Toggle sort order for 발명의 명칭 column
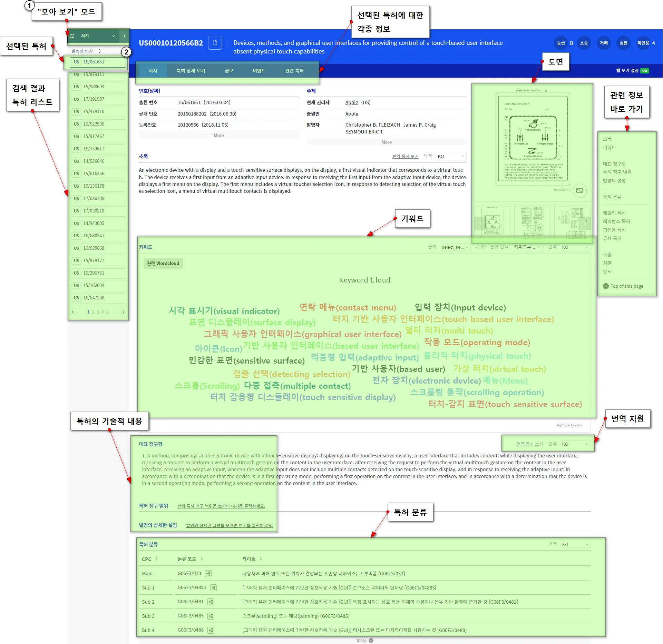 click(100, 51)
